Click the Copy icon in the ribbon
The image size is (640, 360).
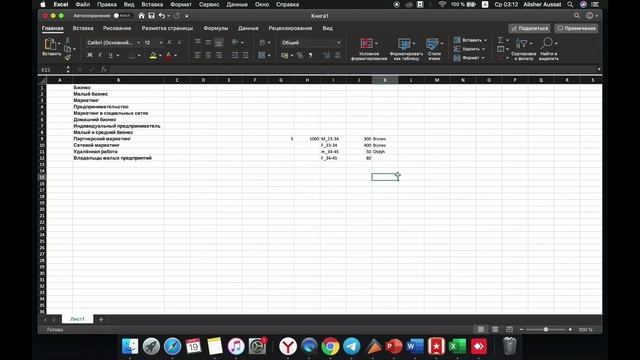click(67, 49)
